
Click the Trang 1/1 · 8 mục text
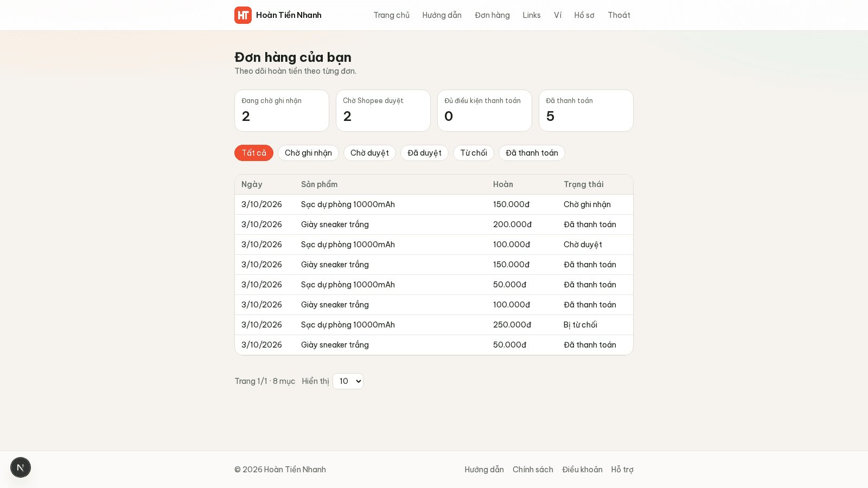coord(265,381)
